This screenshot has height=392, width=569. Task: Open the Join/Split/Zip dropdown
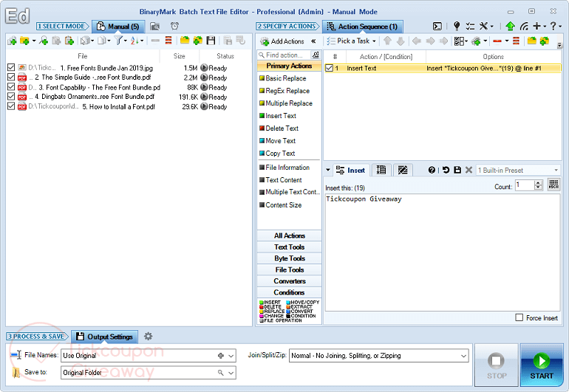tap(463, 356)
